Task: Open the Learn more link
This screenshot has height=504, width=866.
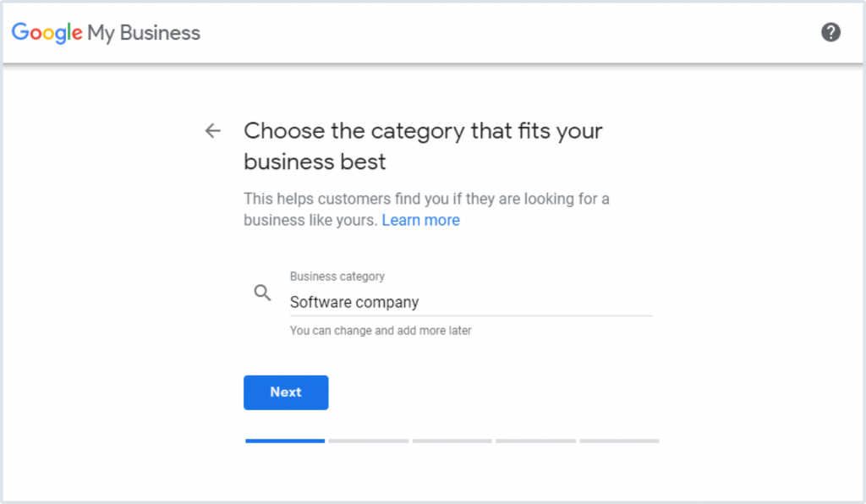Action: (x=420, y=220)
